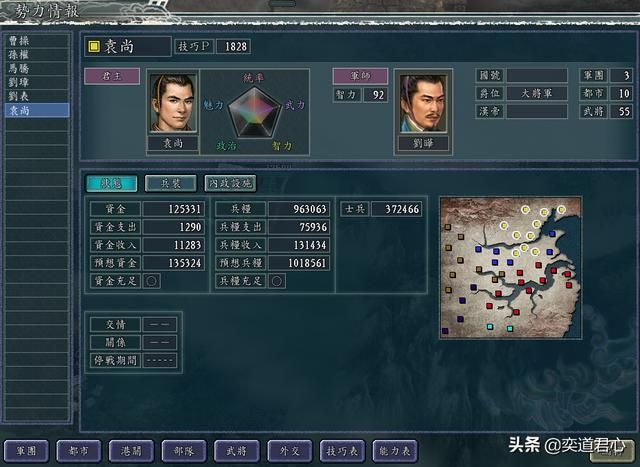
Task: Click the 資金支出 value 1290
Action: (x=173, y=227)
